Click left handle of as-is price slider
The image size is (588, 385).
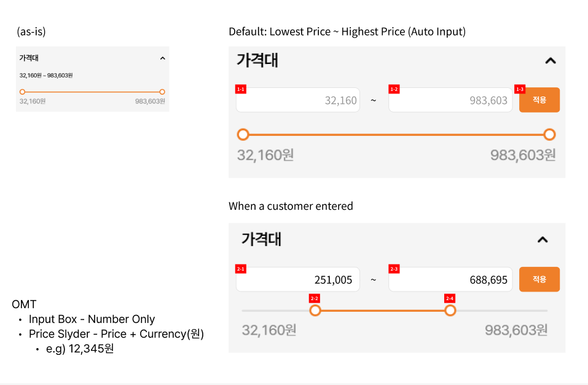[x=22, y=92]
